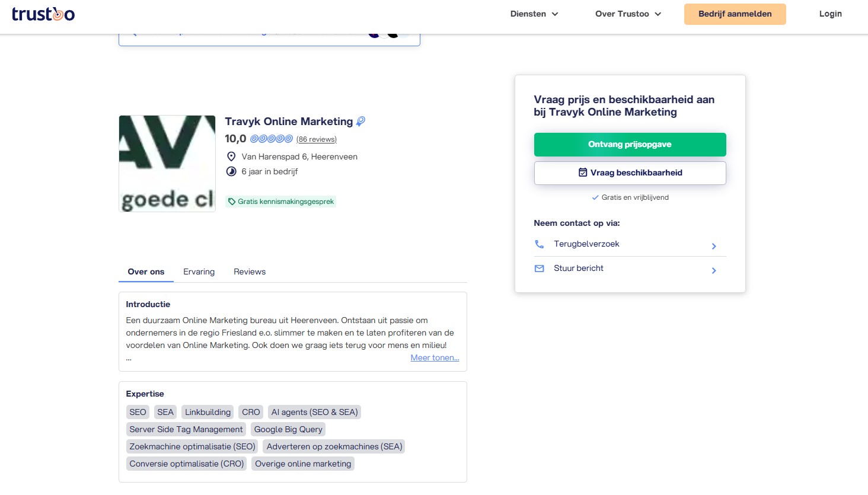Click the Trustoo logo

[43, 14]
